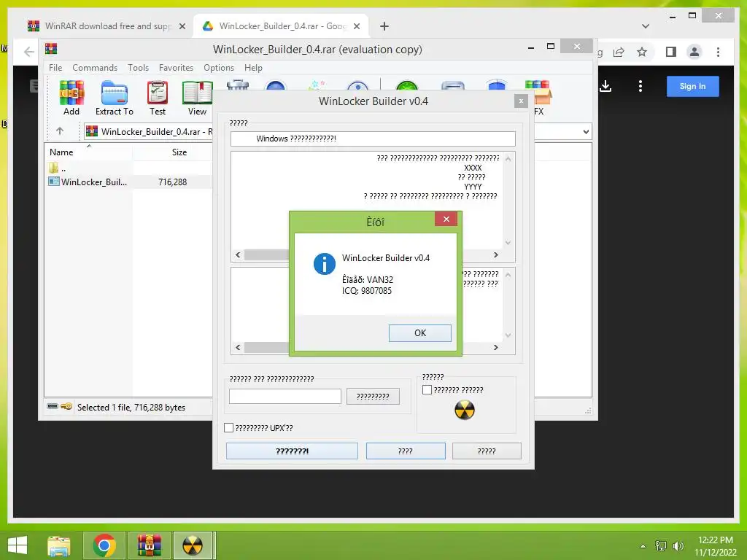747x560 pixels.
Task: Click the Chrome share page icon
Action: pyautogui.click(x=619, y=52)
